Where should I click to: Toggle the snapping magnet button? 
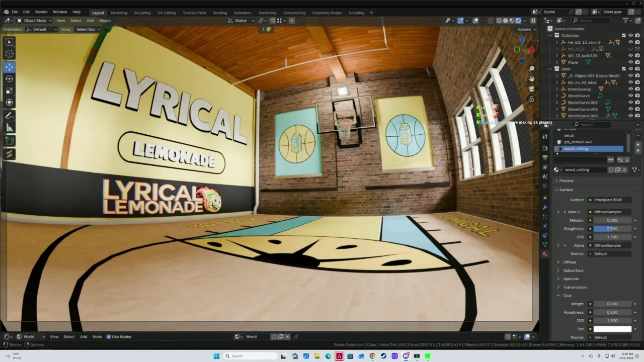[x=273, y=21]
